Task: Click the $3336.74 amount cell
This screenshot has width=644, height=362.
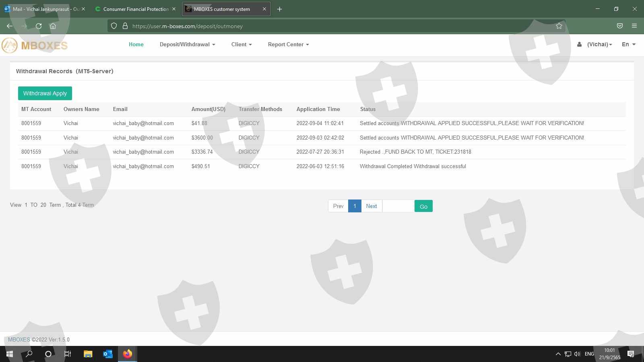Action: (202, 152)
